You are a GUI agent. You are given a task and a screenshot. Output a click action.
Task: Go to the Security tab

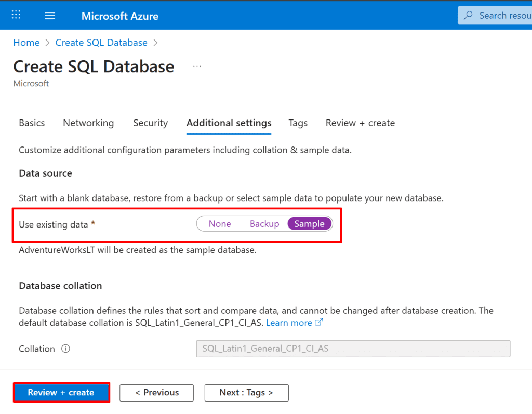click(x=150, y=123)
